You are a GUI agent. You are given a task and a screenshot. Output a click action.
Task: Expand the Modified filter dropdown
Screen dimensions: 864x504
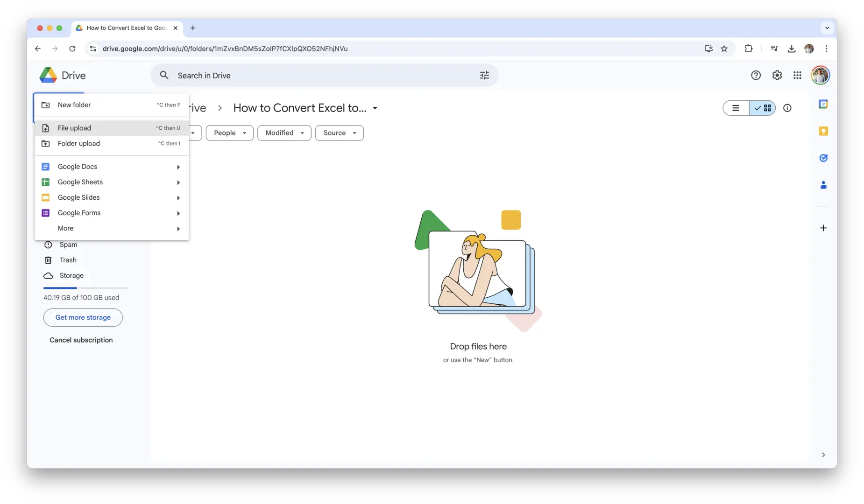pos(284,133)
